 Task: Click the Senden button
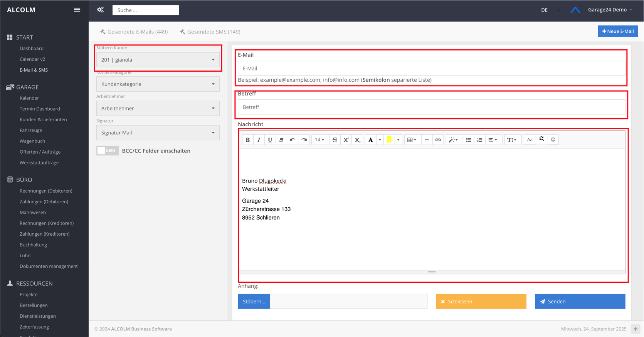tap(580, 302)
